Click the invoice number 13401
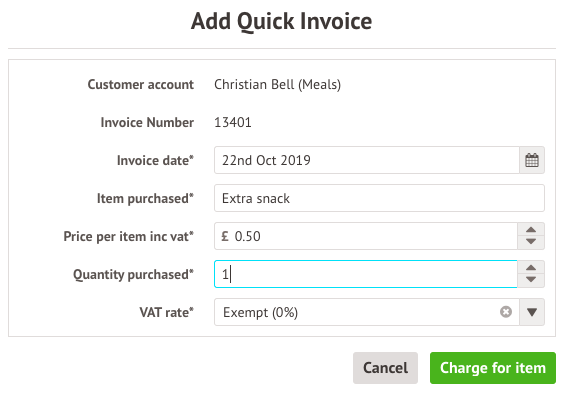This screenshot has height=396, width=563. coord(233,122)
